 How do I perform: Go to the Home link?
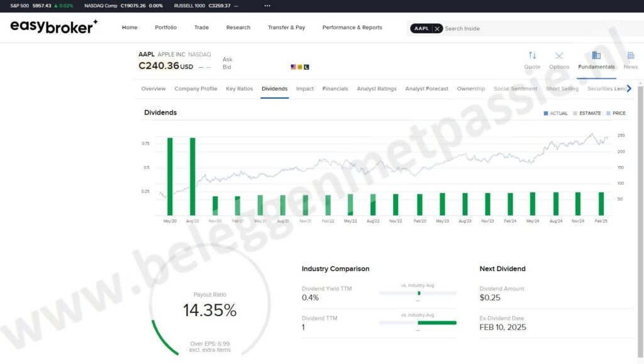click(130, 28)
